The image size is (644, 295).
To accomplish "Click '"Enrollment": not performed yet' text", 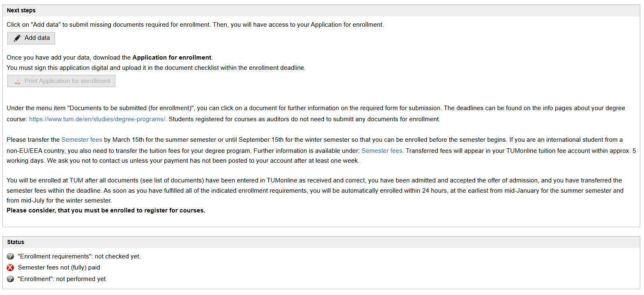I will point(62,279).
